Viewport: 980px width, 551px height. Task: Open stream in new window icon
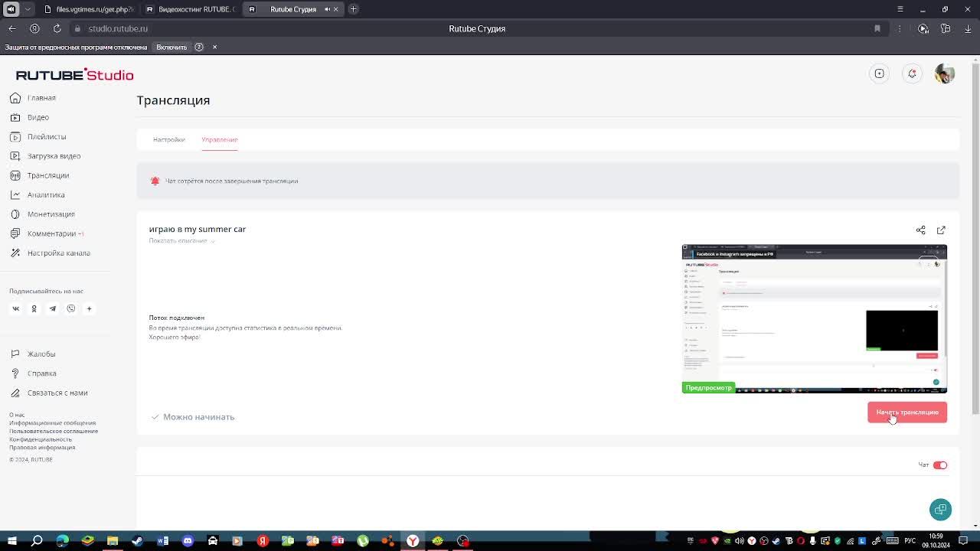click(x=941, y=230)
